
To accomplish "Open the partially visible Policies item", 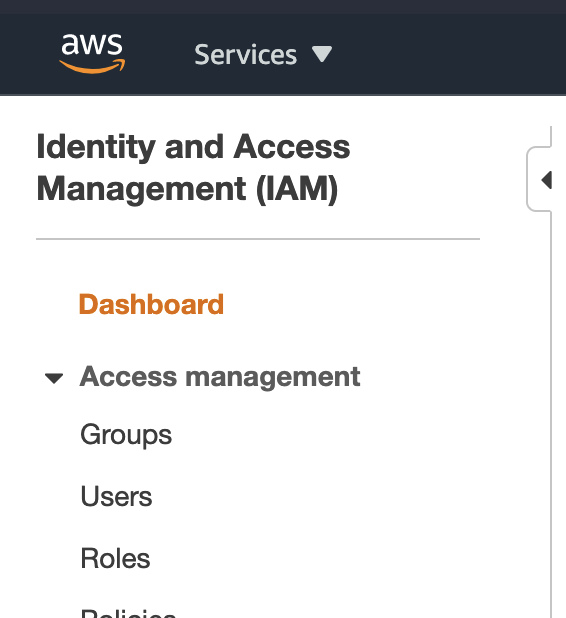I will (x=128, y=613).
